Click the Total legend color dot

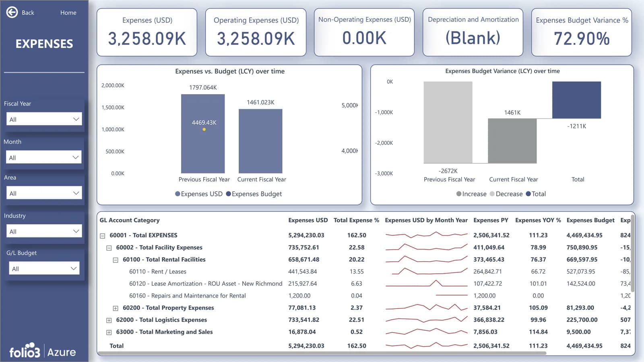point(528,194)
